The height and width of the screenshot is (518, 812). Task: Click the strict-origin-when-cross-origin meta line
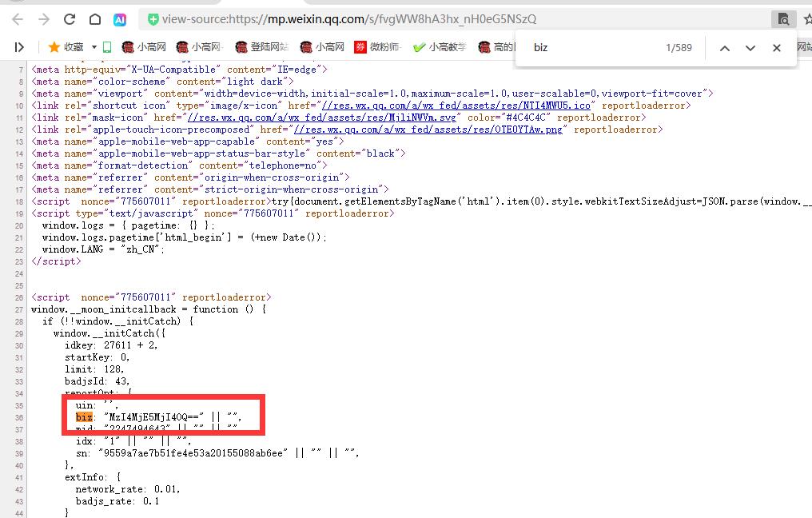209,189
